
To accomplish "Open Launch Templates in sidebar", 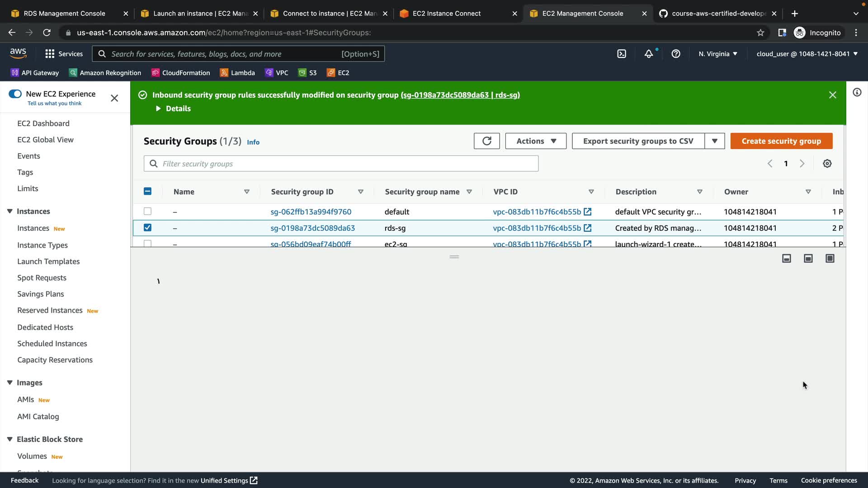I will click(48, 262).
